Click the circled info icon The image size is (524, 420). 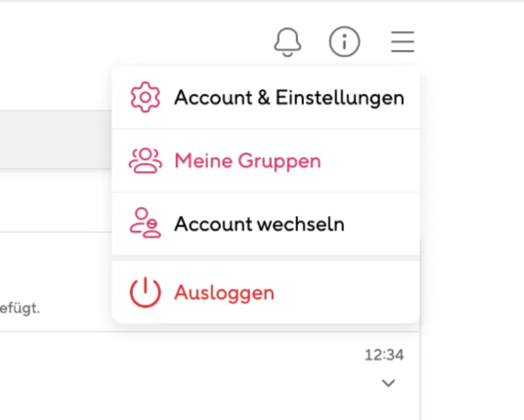tap(344, 42)
